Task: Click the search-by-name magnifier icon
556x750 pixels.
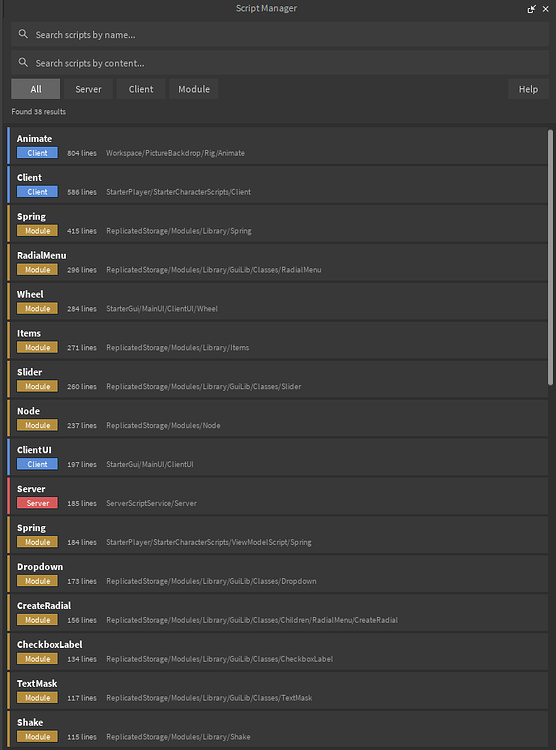Action: point(23,34)
